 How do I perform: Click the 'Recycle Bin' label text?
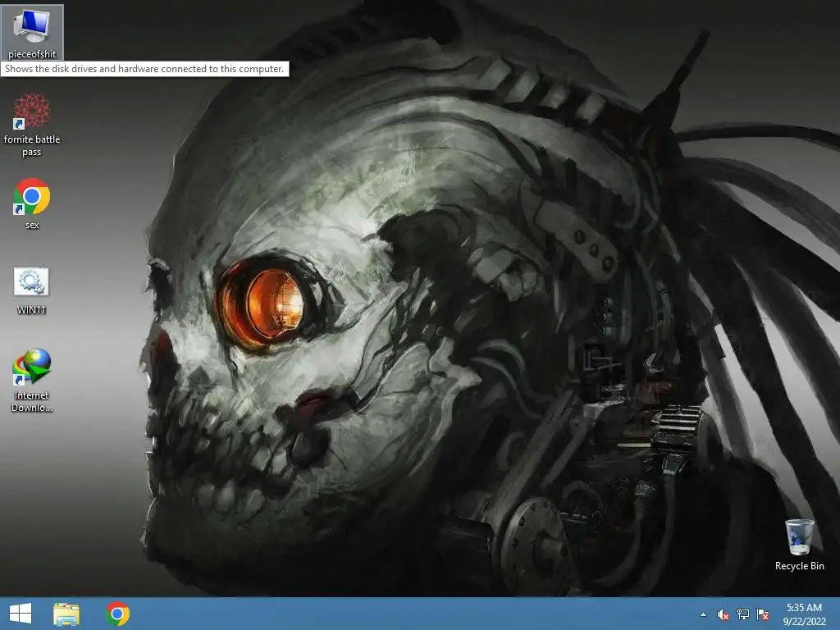[x=799, y=566]
